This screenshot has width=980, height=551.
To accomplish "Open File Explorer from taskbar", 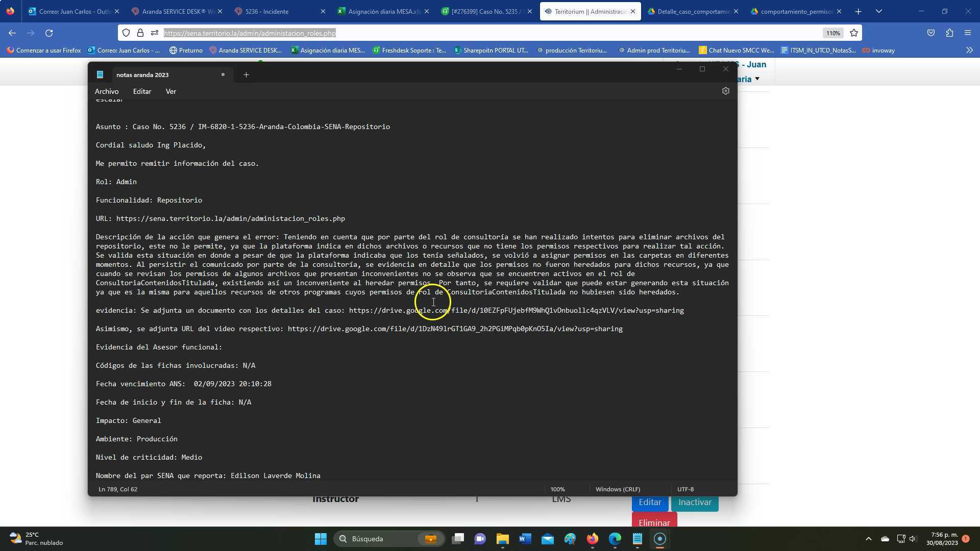I will (502, 539).
